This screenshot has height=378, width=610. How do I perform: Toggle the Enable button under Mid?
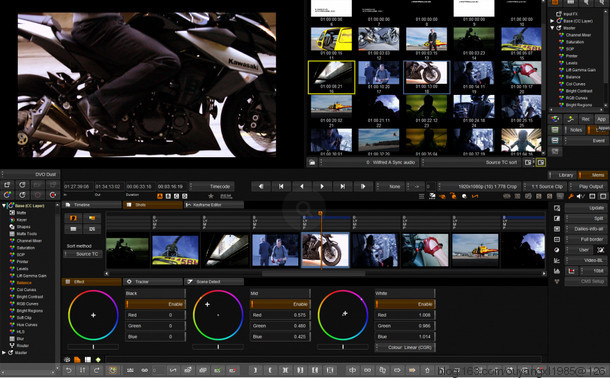pos(280,304)
